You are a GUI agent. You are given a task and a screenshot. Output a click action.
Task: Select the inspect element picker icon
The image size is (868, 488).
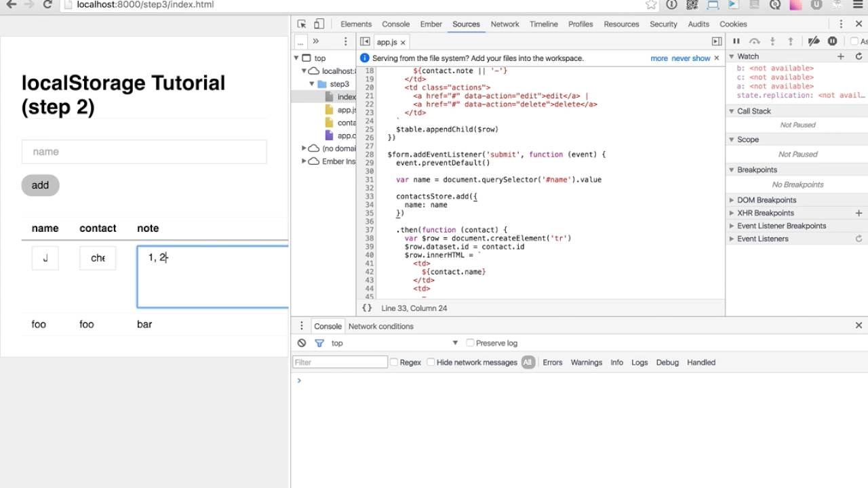click(302, 24)
